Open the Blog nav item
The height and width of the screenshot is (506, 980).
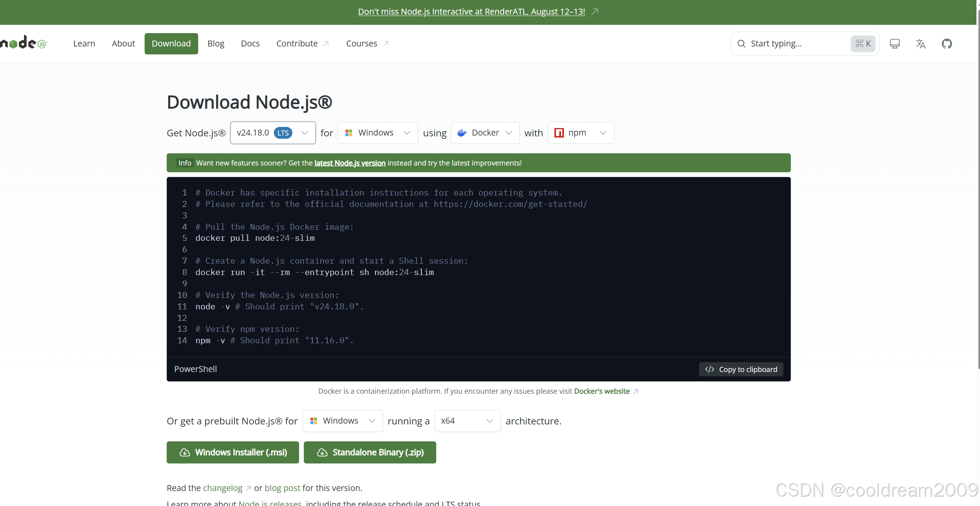click(x=216, y=43)
